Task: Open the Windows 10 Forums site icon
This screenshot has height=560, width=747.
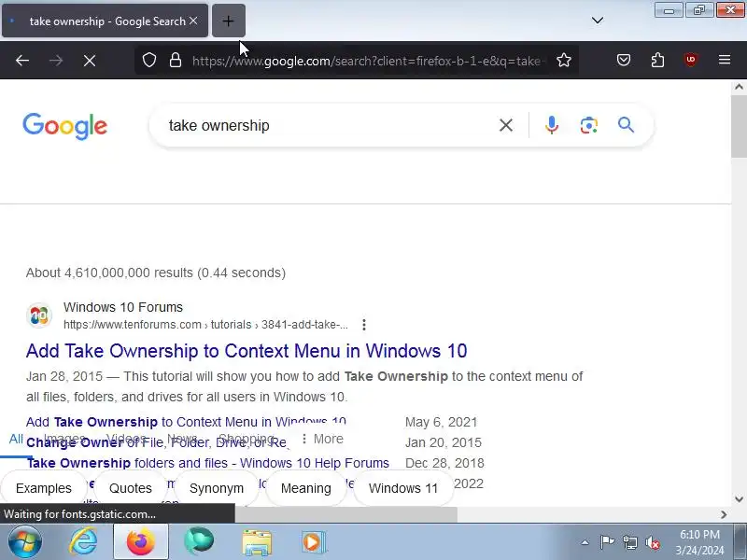Action: point(39,315)
